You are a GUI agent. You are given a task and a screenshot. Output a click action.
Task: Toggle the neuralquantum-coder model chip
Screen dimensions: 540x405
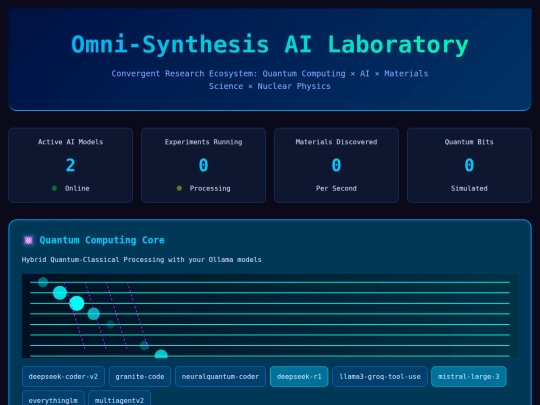tap(220, 376)
